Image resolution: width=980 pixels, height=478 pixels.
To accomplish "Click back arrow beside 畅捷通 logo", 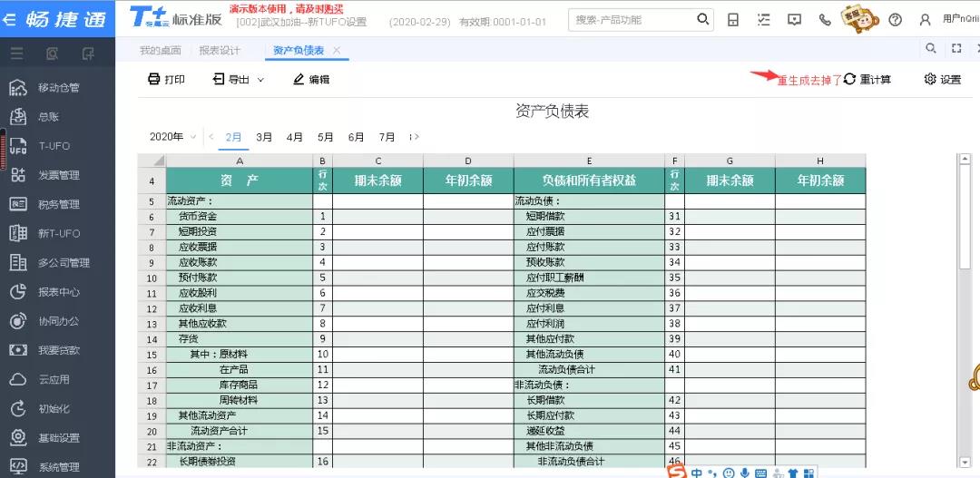I will pos(11,19).
